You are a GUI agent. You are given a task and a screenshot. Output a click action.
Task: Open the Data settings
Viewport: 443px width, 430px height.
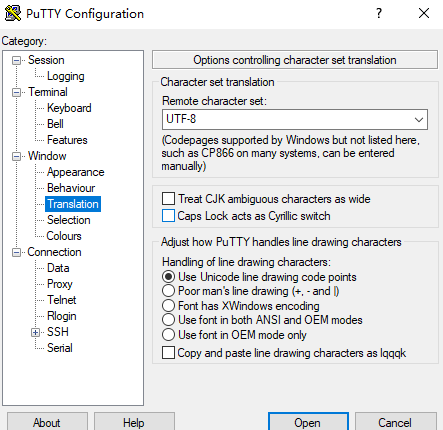coord(58,268)
